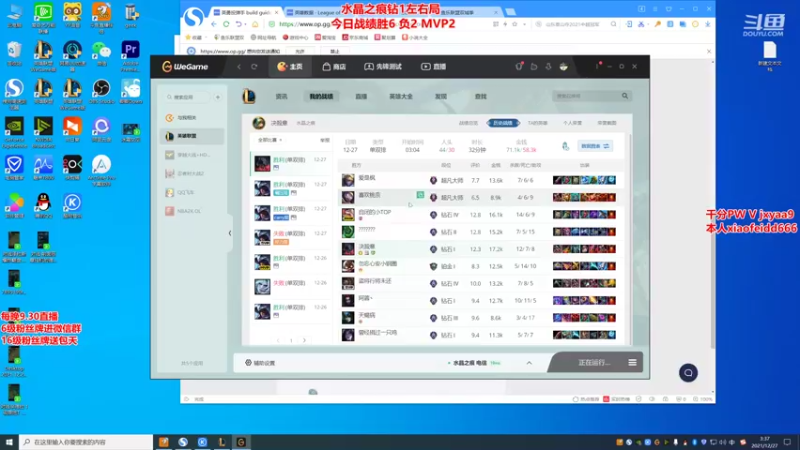Click the mouse icon beside 数据图表

click(x=565, y=146)
